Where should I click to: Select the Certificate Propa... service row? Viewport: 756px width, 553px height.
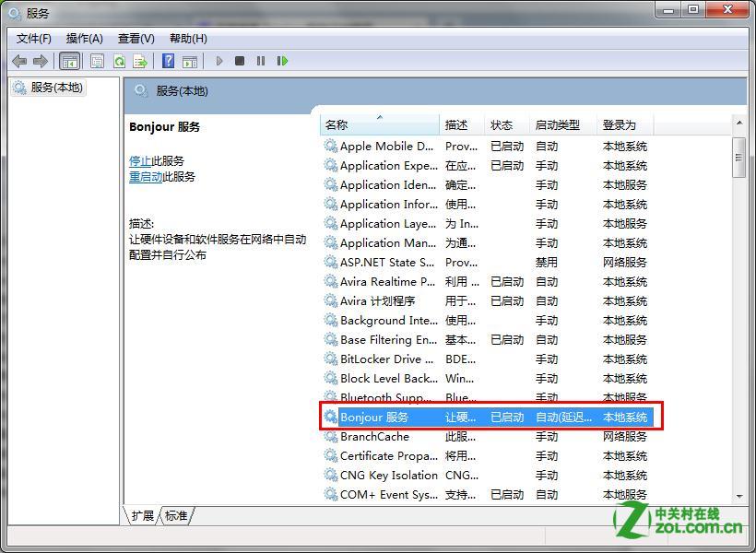[x=487, y=455]
